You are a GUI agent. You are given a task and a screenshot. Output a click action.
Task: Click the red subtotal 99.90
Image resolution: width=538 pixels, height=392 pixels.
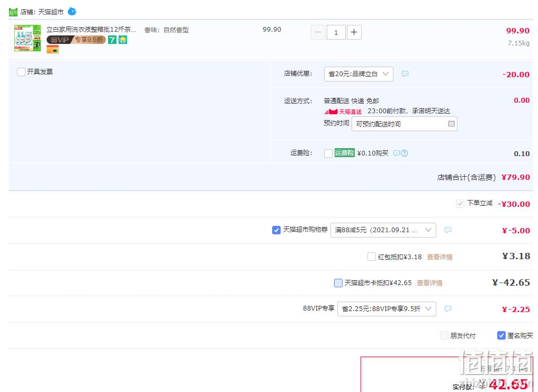[518, 31]
